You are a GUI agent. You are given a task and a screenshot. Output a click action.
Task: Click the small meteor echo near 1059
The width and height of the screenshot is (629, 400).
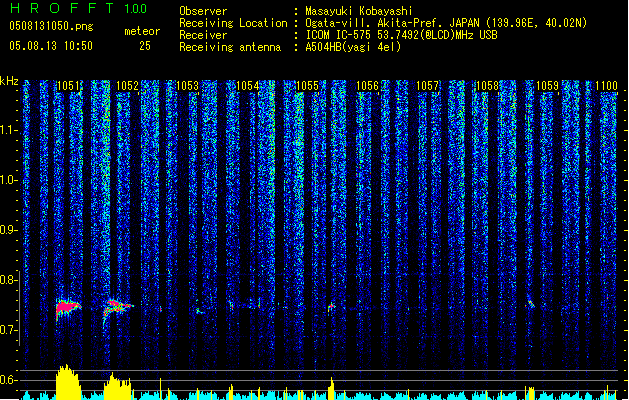[x=530, y=304]
